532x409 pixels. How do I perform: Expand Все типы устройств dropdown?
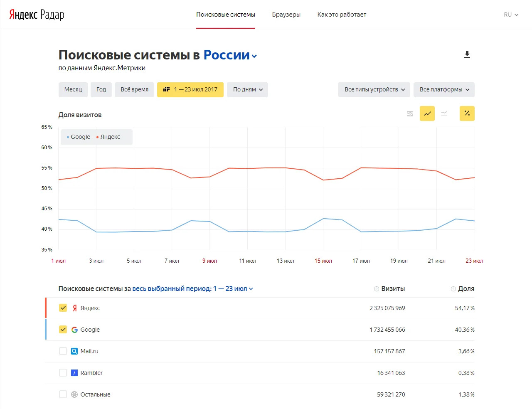click(x=374, y=89)
